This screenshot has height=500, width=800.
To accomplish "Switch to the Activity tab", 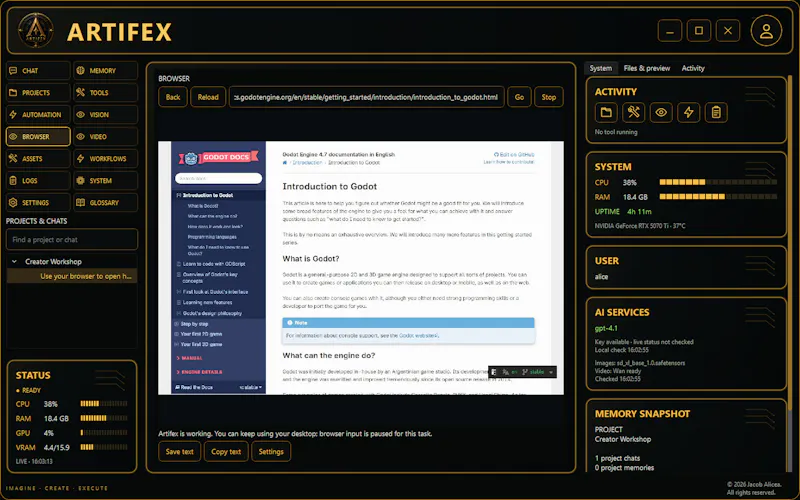I will pos(693,68).
